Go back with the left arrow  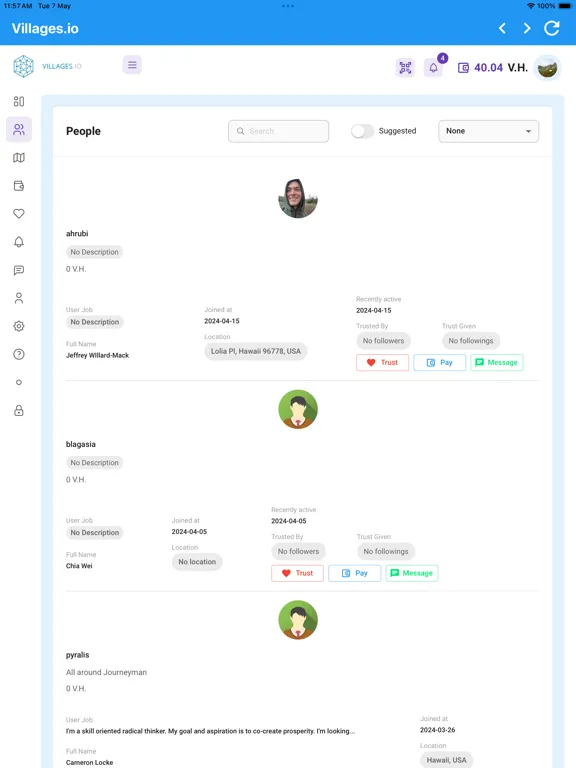[502, 28]
